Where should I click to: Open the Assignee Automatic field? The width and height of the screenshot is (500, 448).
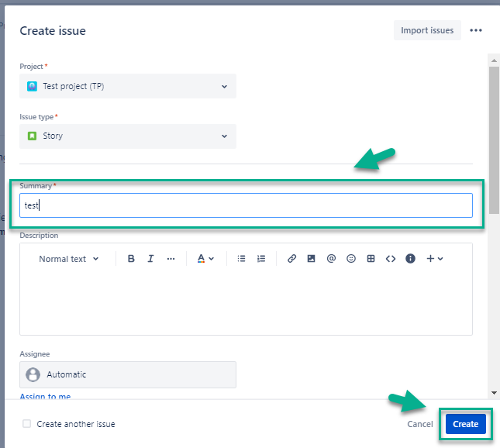[128, 374]
